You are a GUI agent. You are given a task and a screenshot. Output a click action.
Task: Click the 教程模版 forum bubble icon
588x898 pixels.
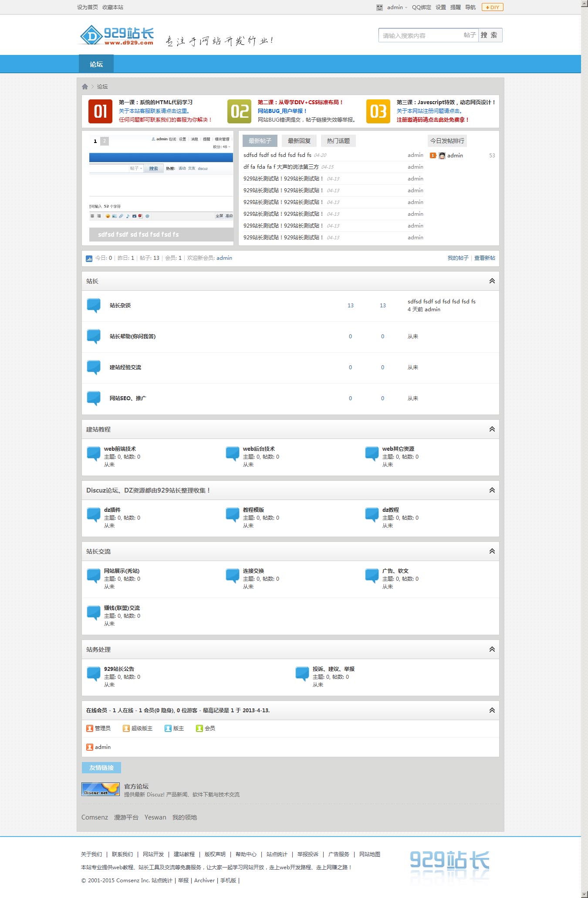coord(233,515)
